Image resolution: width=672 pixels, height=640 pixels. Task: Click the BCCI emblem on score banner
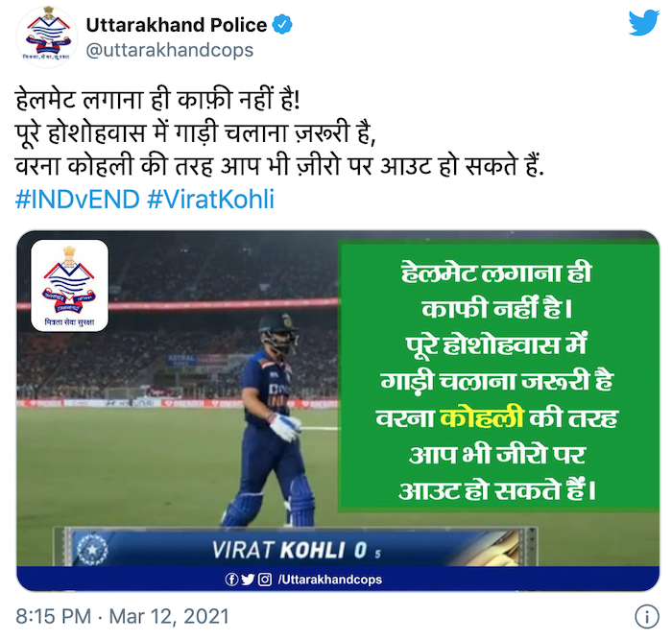(91, 549)
